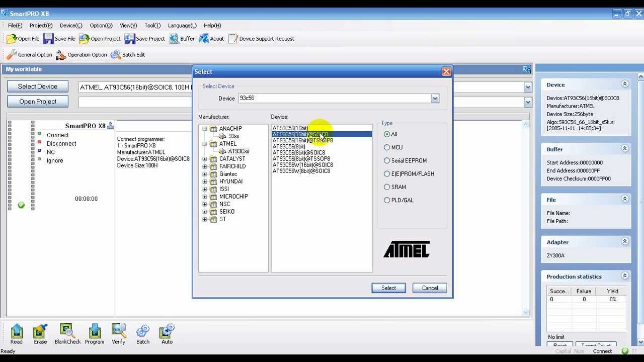Collapse the ATMEL manufacturer node
This screenshot has height=362, width=644.
[x=205, y=144]
